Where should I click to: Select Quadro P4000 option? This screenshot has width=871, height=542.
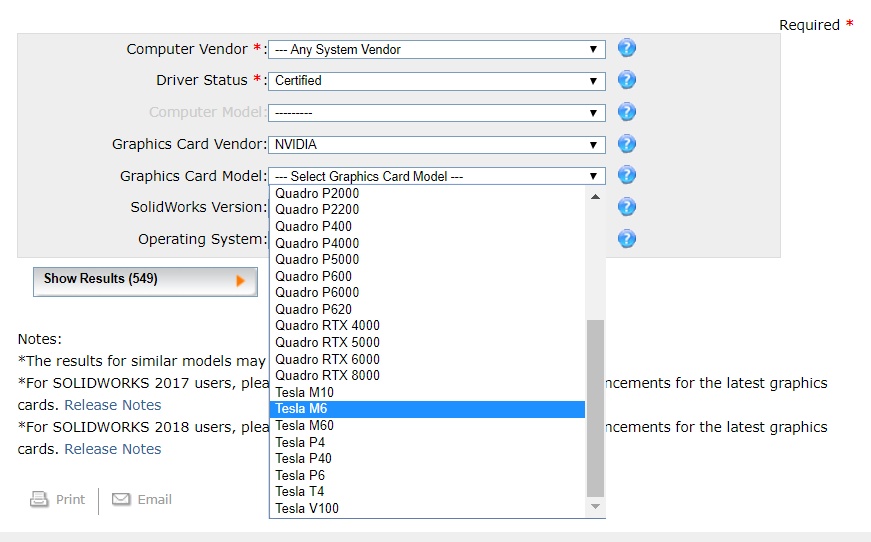click(x=427, y=243)
